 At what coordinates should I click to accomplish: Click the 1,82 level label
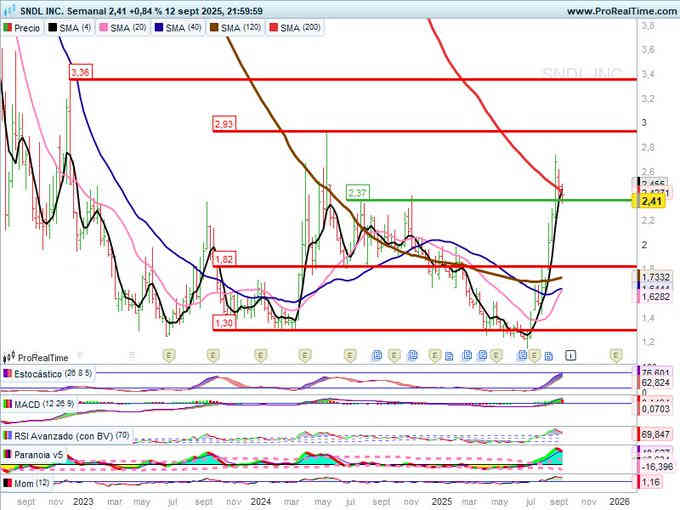(x=224, y=259)
